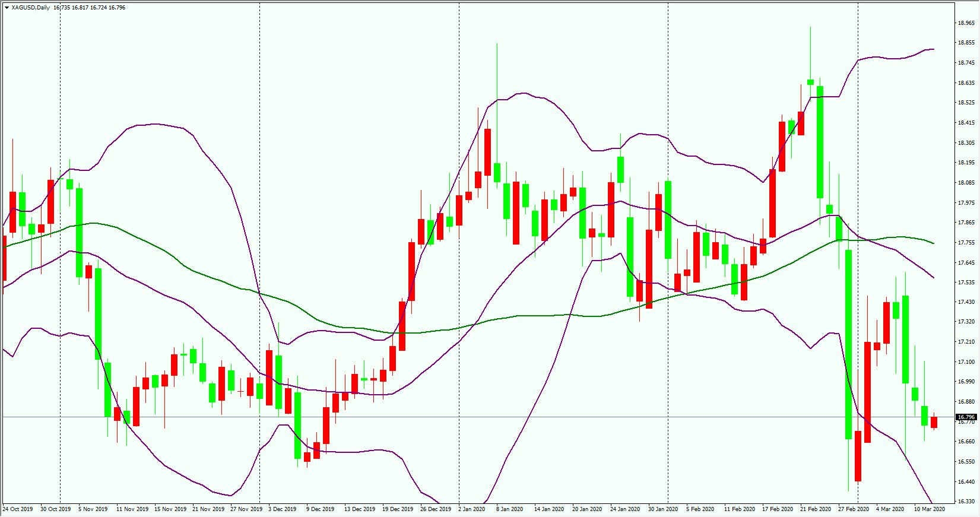
Task: Click the 18.195 price scale label
Action: coord(966,163)
